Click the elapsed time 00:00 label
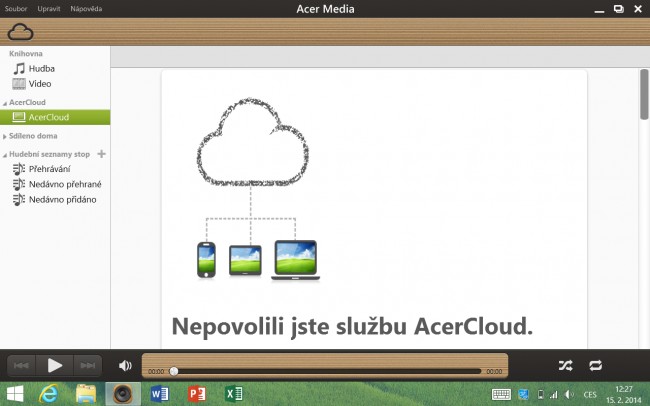This screenshot has width=650, height=406. pyautogui.click(x=156, y=372)
